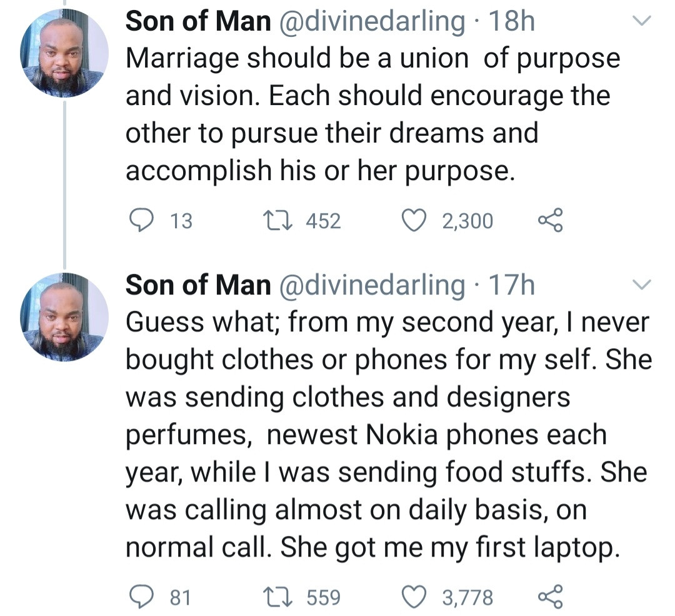
Task: Open options chevron on the 18h tweet
Action: click(x=642, y=23)
